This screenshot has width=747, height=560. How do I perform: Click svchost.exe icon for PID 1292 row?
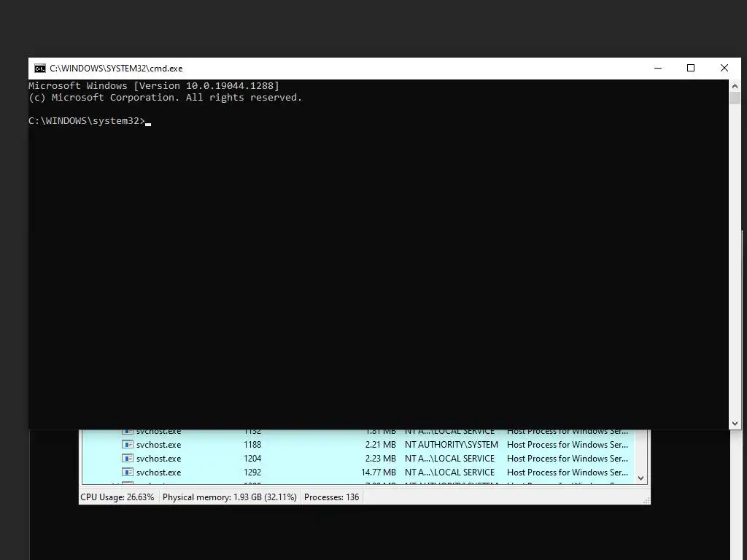point(127,472)
